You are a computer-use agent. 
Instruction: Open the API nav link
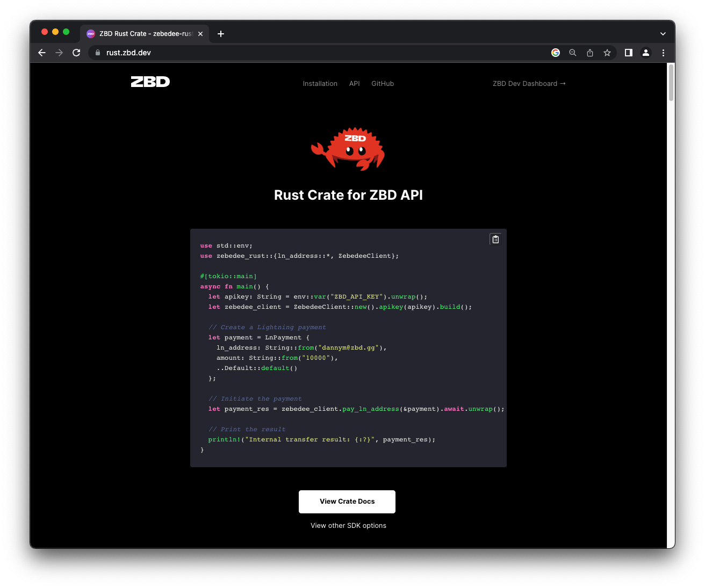point(355,84)
